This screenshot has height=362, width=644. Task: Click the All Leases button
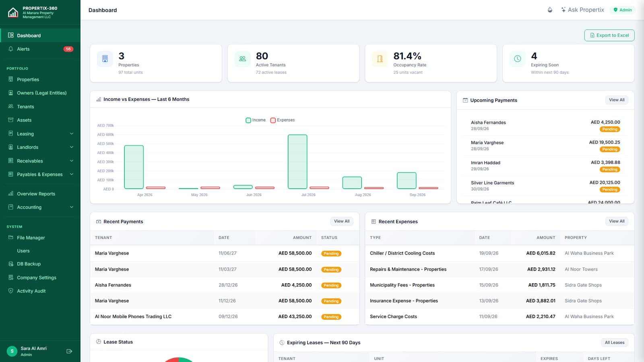coord(615,343)
